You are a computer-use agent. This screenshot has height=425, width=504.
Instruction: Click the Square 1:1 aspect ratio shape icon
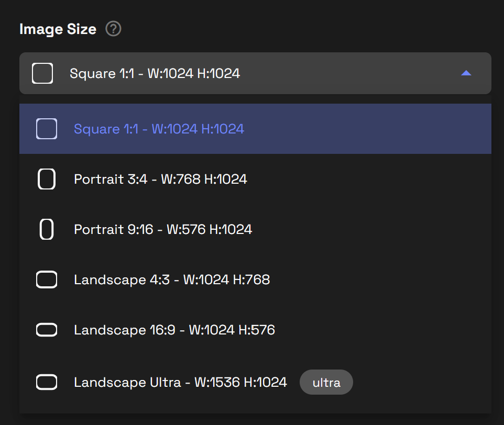coord(46,129)
